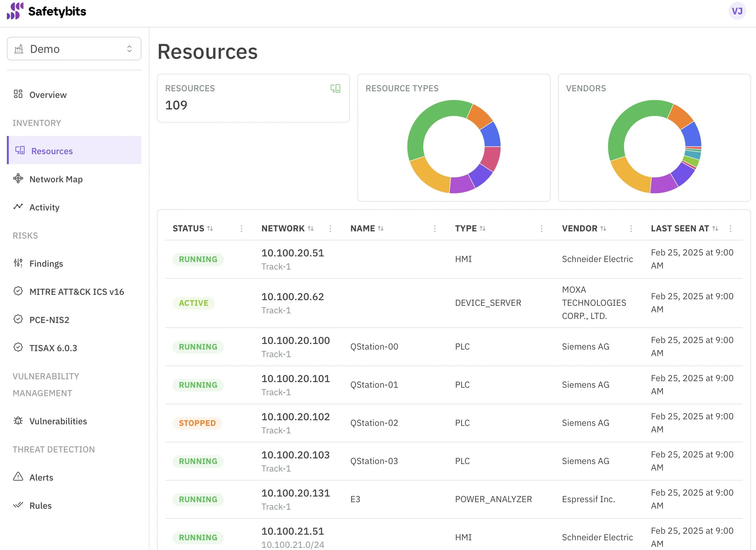The width and height of the screenshot is (756, 550).
Task: Open resource 10.100.20.131
Action: coord(295,493)
